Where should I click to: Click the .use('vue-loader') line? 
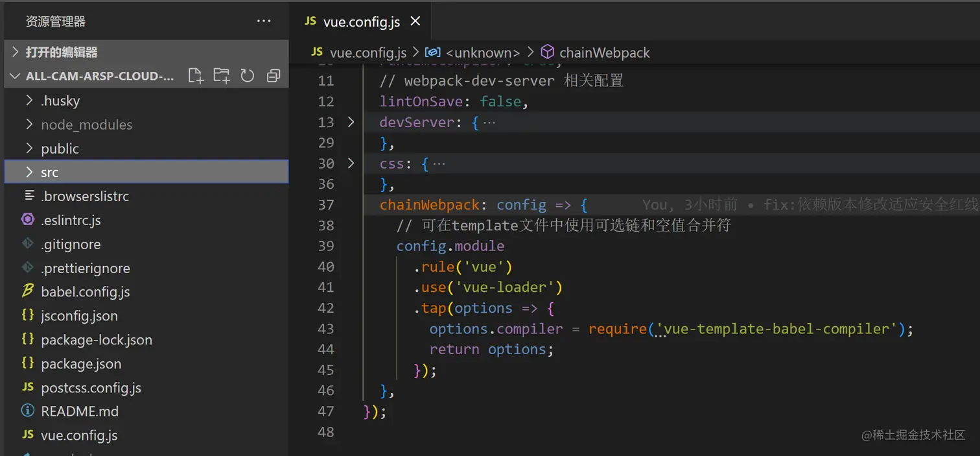click(488, 287)
